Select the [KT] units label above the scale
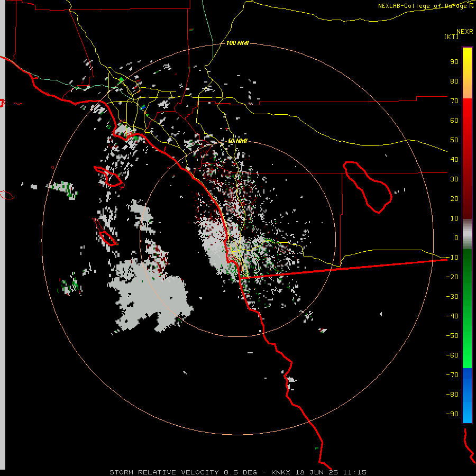This screenshot has height=476, width=476. tap(452, 36)
